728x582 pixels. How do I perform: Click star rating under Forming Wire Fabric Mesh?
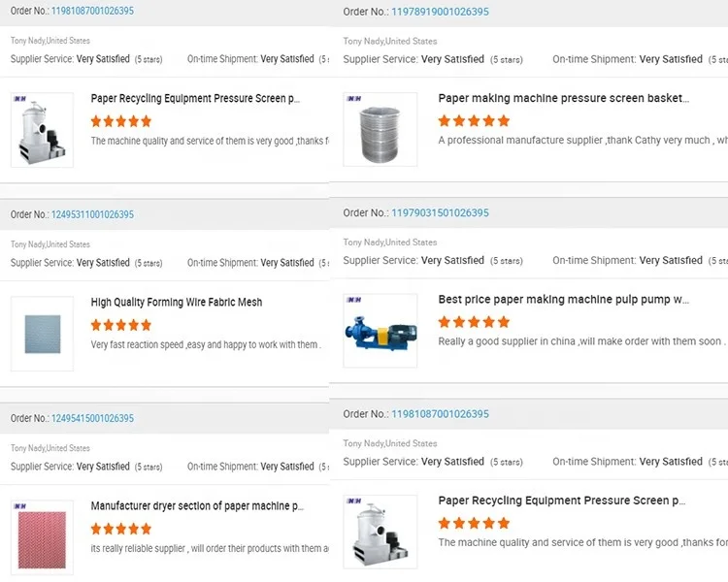point(121,325)
